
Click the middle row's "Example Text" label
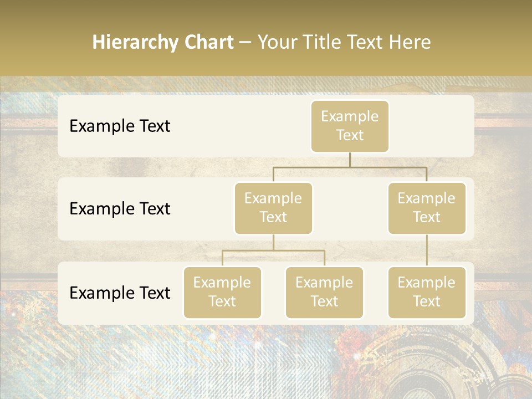120,209
